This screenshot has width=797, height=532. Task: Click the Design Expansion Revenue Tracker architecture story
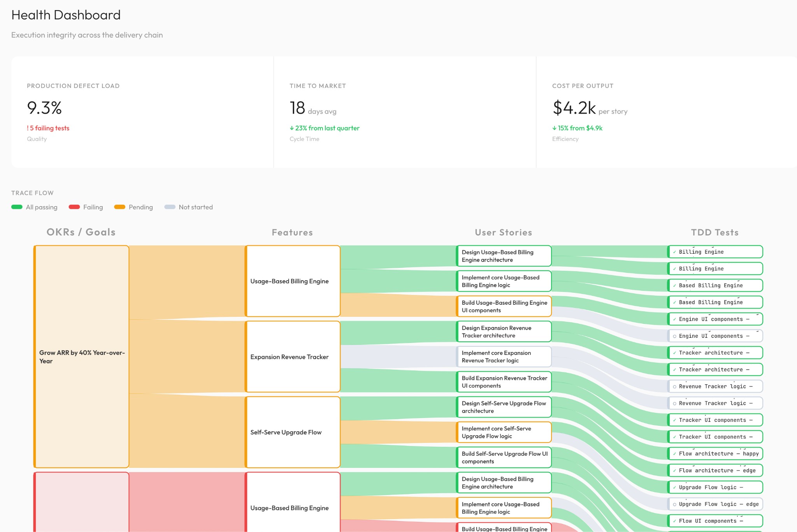[504, 332]
